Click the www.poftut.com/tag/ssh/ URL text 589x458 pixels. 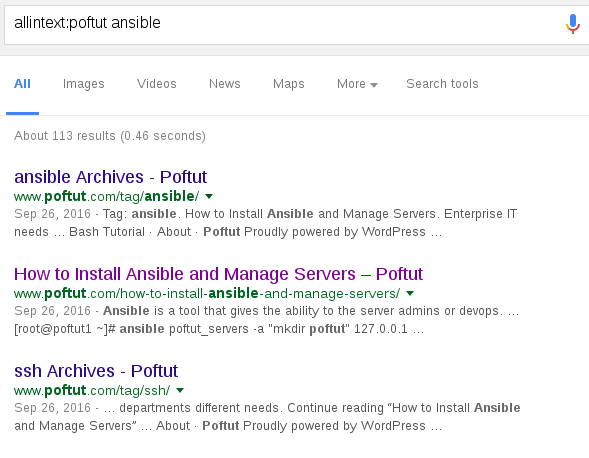(92, 390)
